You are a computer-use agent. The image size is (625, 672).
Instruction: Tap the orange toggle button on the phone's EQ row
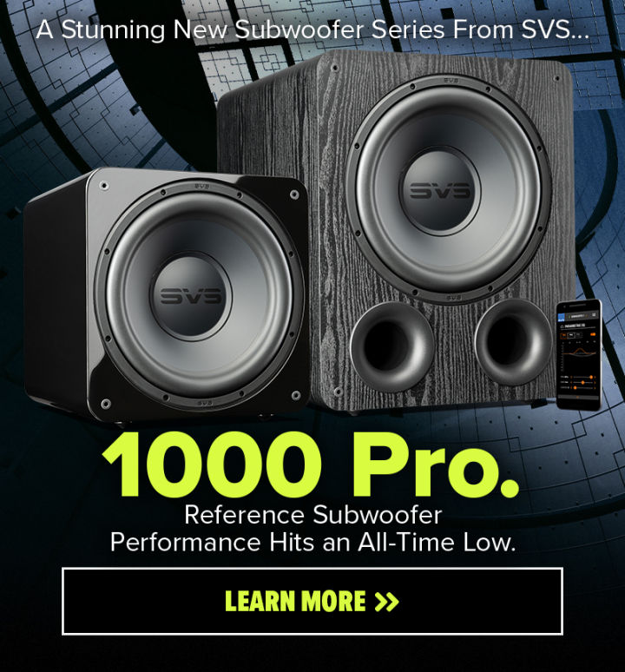593,334
